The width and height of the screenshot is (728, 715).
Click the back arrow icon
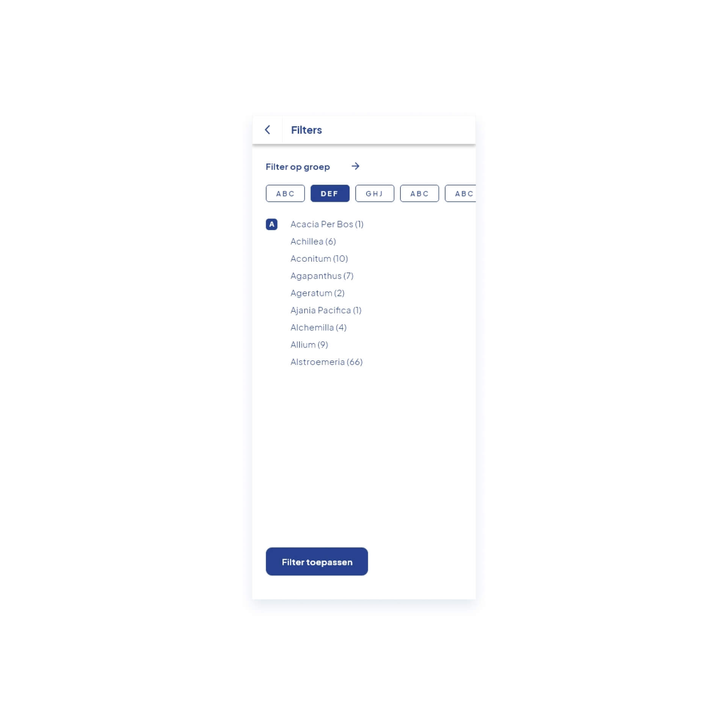click(x=267, y=130)
